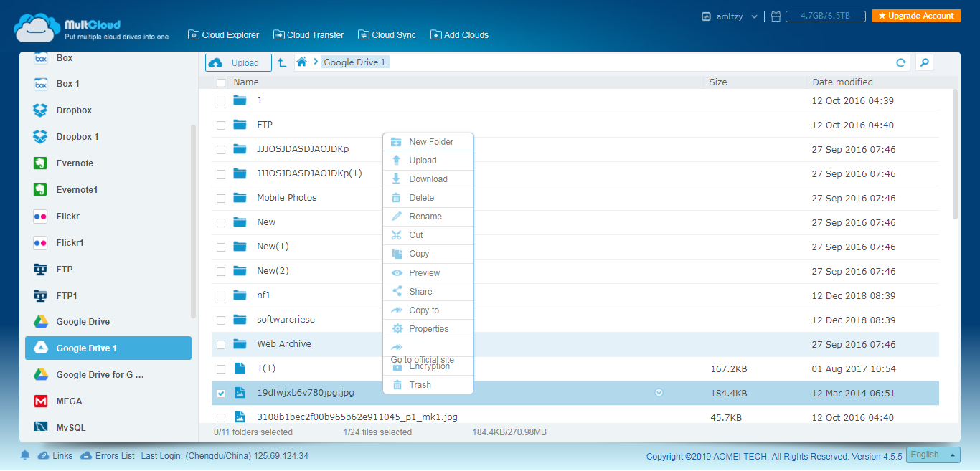Click the refresh icon in path bar
980x471 pixels.
901,63
